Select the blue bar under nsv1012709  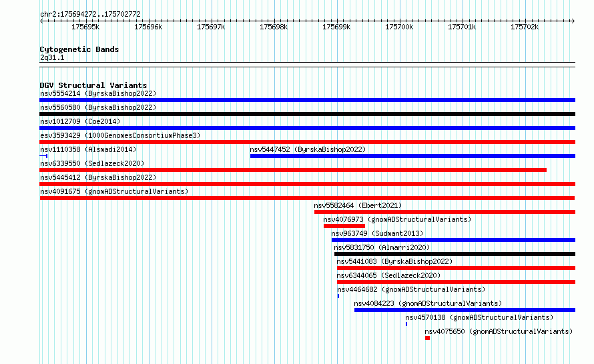pos(307,128)
